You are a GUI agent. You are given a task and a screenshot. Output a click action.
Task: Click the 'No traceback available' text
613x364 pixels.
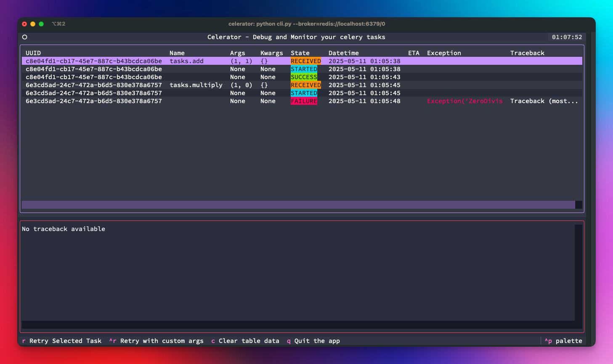(x=64, y=229)
